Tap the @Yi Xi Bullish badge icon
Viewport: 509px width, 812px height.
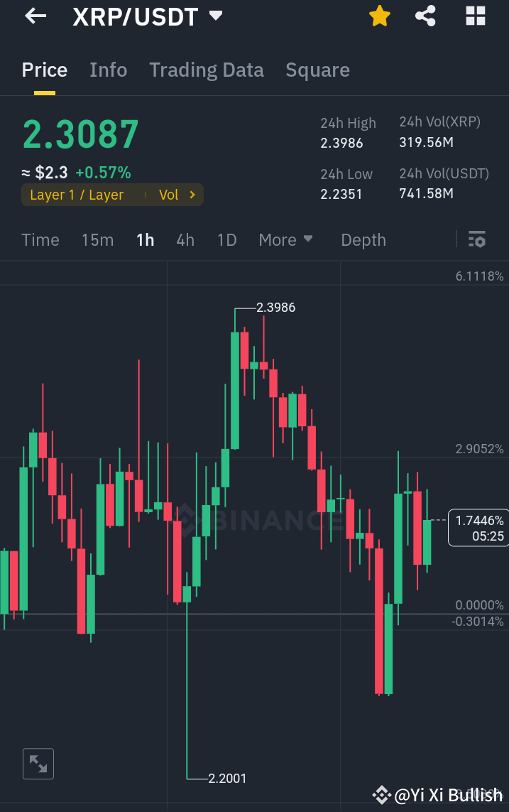click(x=382, y=795)
